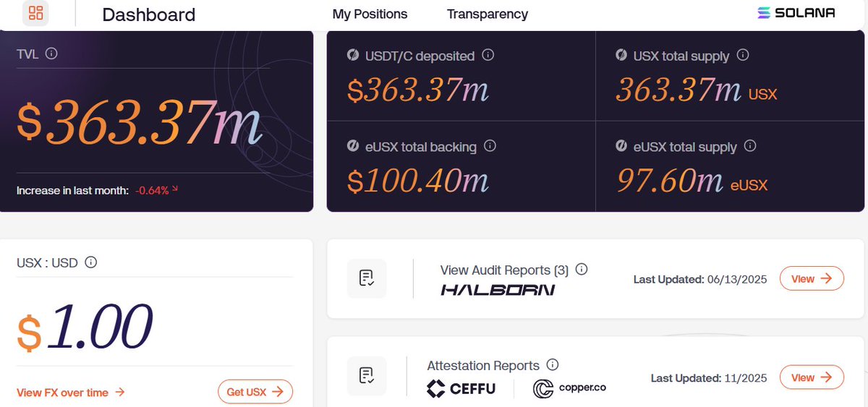This screenshot has width=868, height=407.
Task: Click info icon beside USDT/C deposited
Action: [x=488, y=55]
